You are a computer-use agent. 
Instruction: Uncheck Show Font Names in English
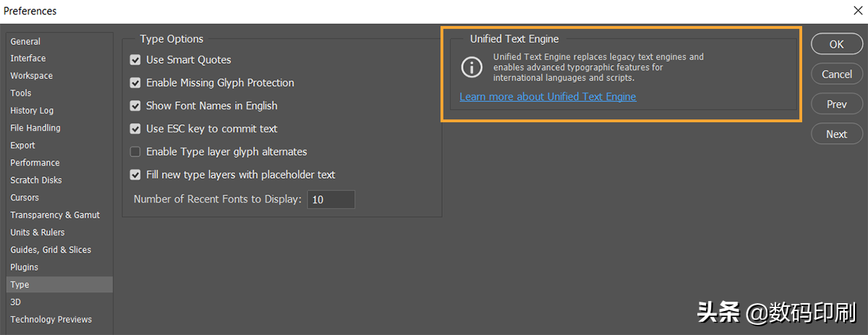tap(135, 106)
